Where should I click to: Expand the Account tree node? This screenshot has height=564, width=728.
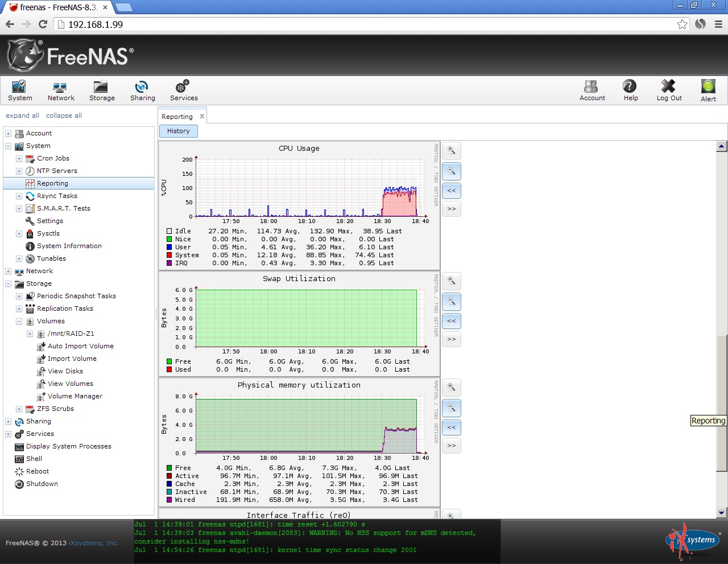8,133
